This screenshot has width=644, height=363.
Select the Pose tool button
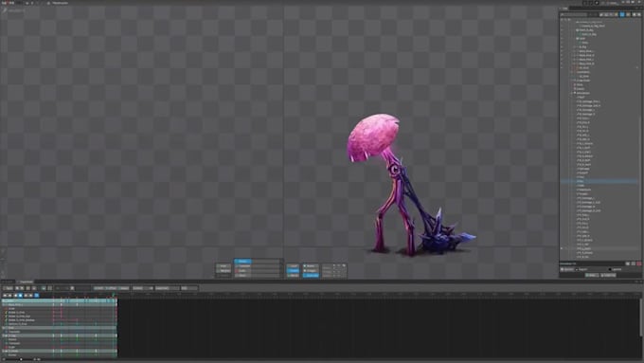click(x=224, y=266)
